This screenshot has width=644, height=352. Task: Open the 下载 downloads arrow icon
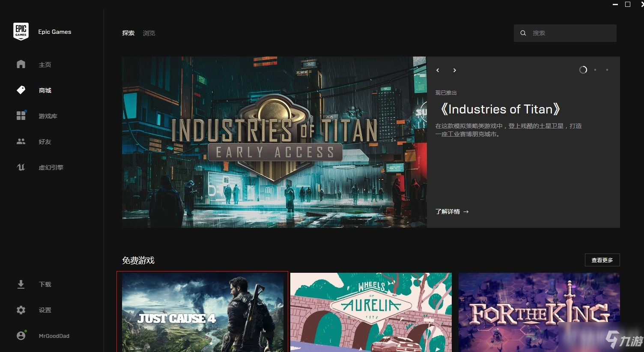21,284
